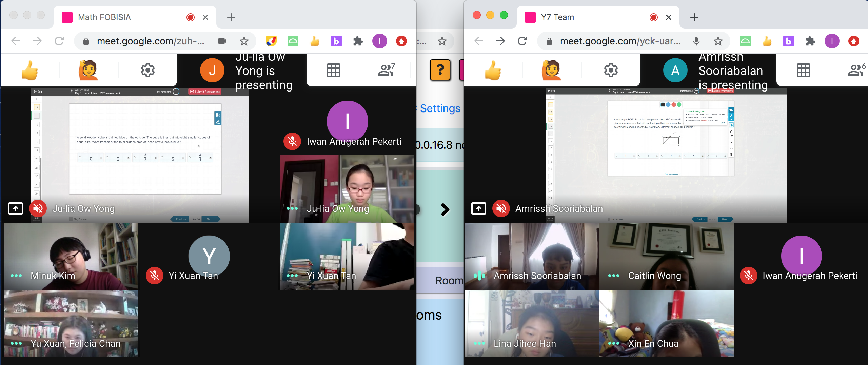Select straight line tool in Y7 Team drawing pad

731,131
